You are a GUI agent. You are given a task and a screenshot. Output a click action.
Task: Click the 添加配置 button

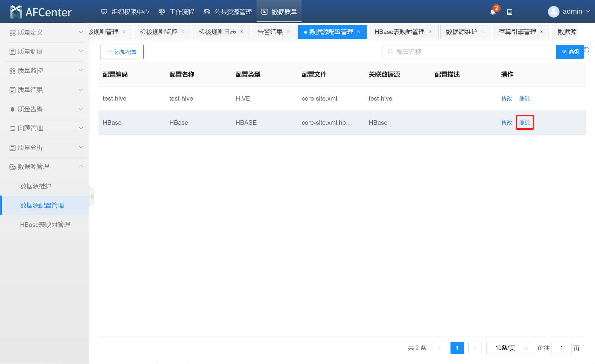tap(122, 52)
